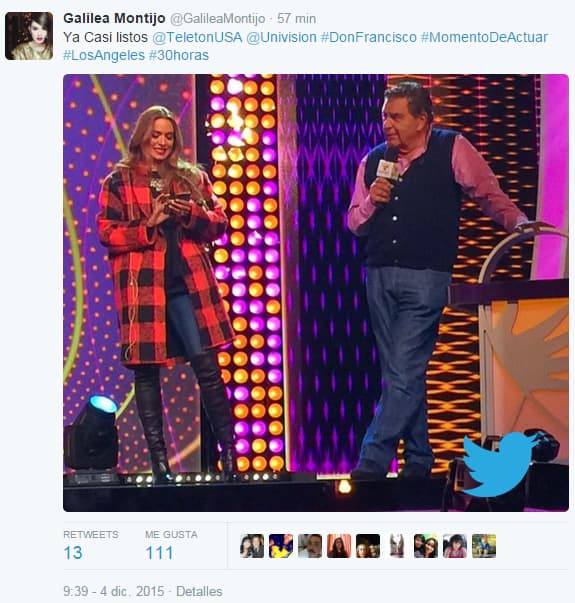Open the @GalileaMontijo handle link

(x=217, y=18)
